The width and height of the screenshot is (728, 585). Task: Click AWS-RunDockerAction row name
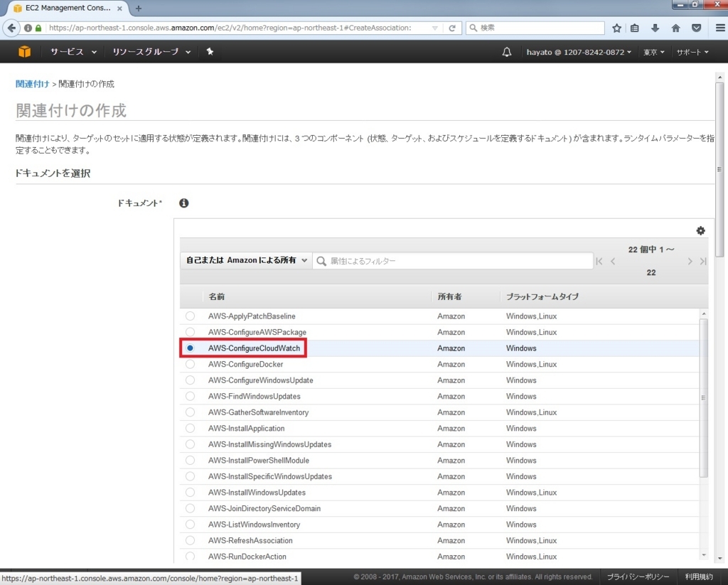click(x=247, y=557)
